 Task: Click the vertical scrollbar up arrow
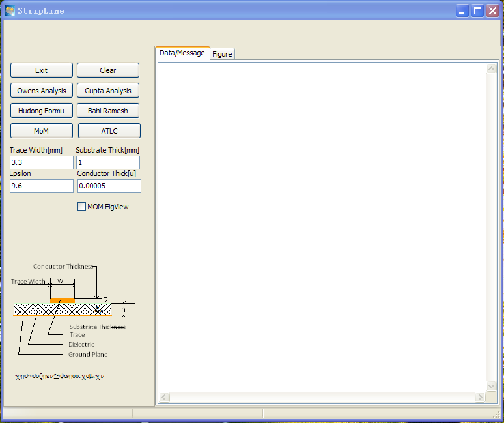coord(491,68)
